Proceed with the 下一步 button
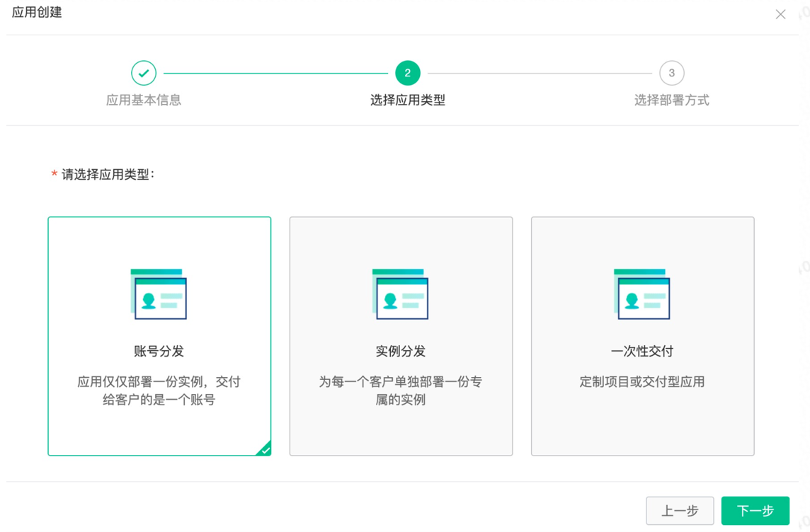 point(755,511)
